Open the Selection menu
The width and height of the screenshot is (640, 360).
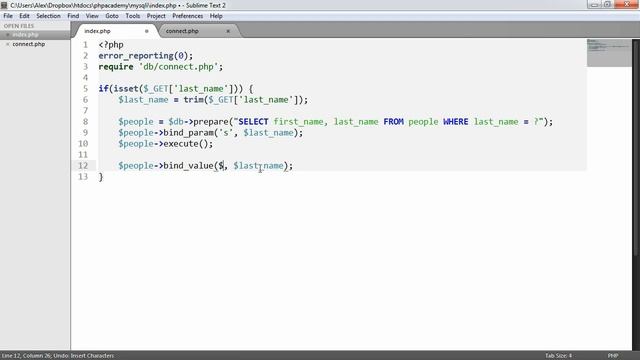48,16
